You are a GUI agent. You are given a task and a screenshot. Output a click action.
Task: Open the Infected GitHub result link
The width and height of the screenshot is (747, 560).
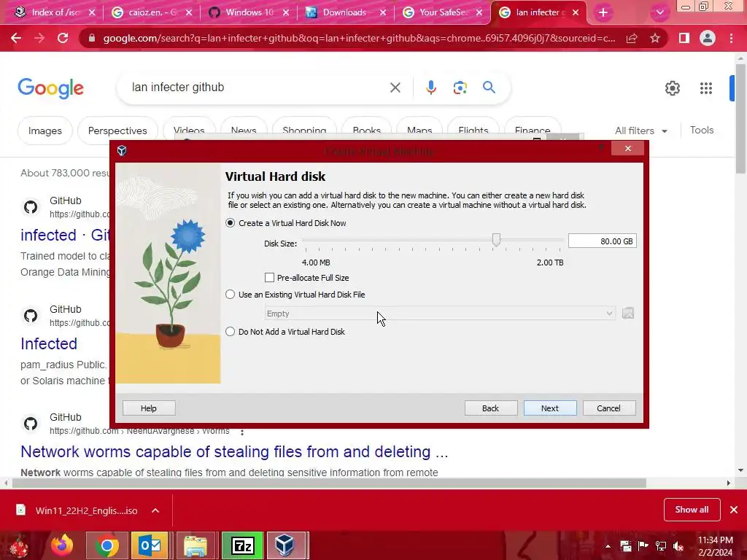49,343
